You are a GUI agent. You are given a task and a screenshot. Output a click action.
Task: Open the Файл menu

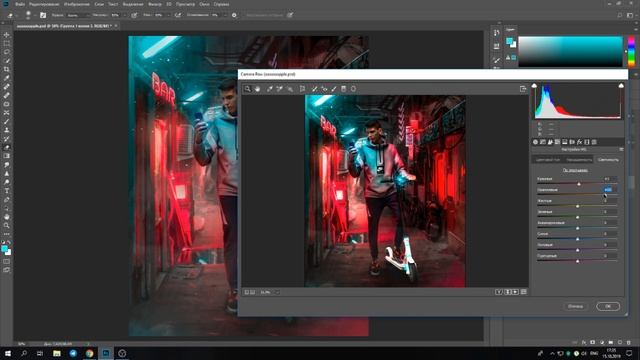pos(20,4)
